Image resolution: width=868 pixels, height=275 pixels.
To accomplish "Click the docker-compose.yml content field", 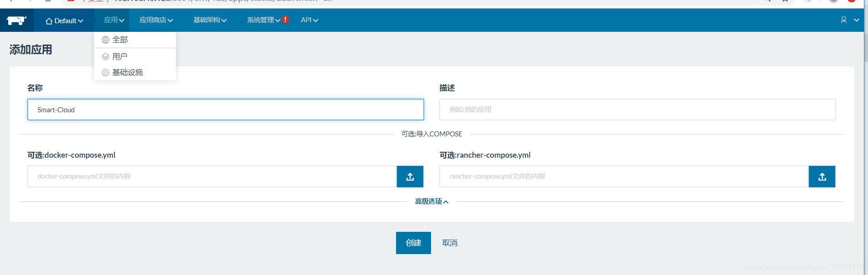I will coord(212,176).
